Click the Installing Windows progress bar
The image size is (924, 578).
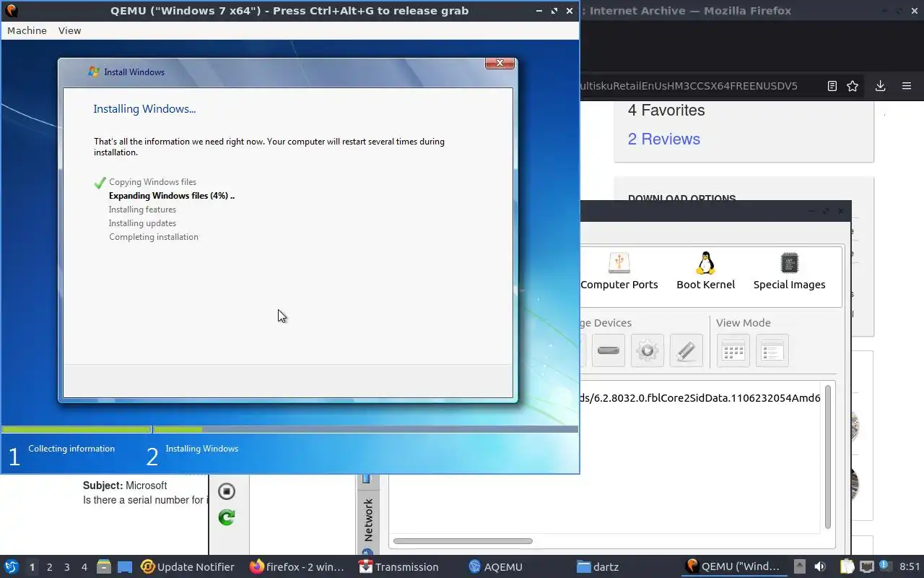tap(365, 429)
